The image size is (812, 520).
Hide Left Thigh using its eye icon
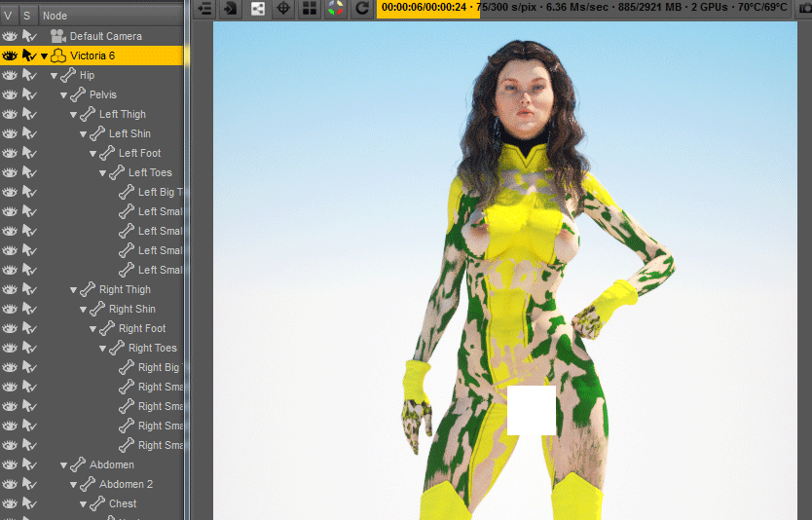pos(10,114)
